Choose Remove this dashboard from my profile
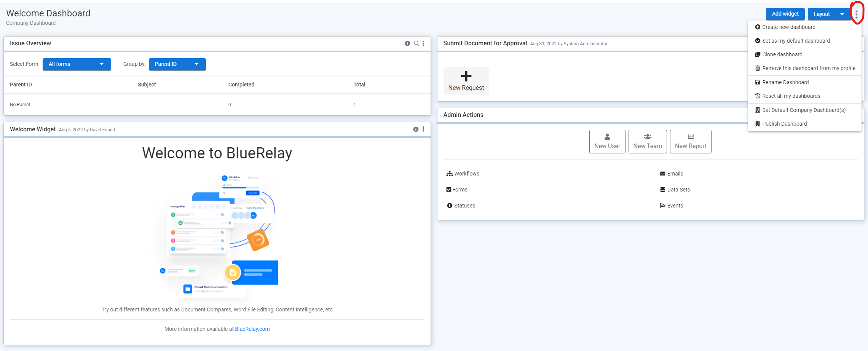Screen dimensions: 868x351 click(805, 68)
